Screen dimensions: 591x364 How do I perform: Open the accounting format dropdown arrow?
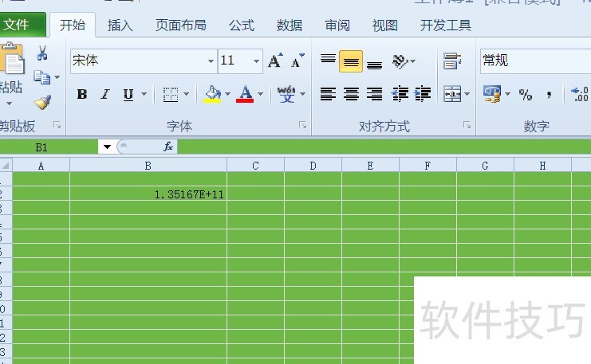507,94
